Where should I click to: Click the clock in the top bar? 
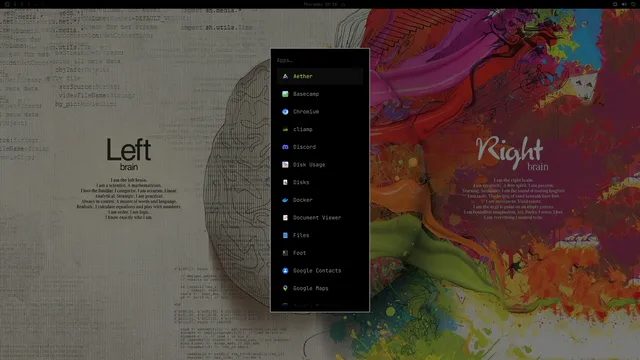320,4
